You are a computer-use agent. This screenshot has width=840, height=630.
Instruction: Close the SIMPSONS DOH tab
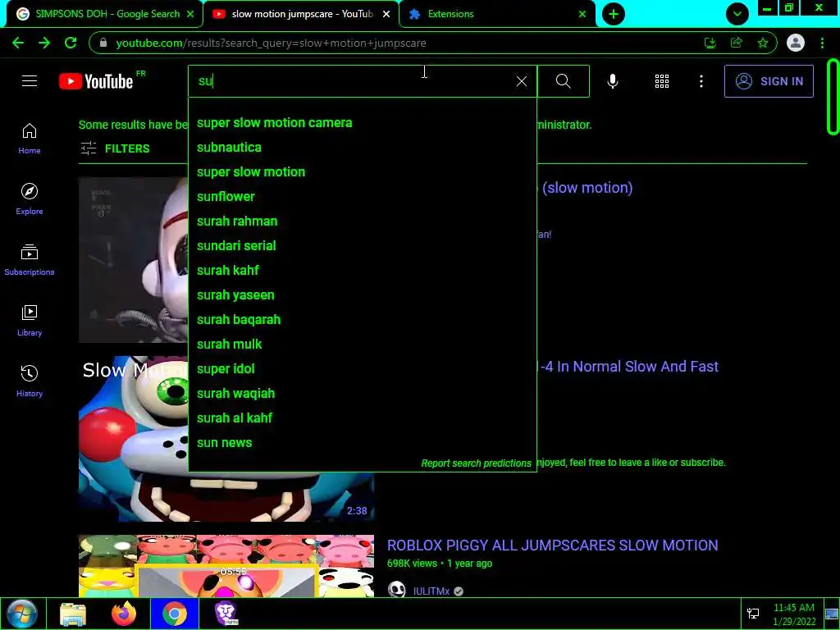coord(190,14)
